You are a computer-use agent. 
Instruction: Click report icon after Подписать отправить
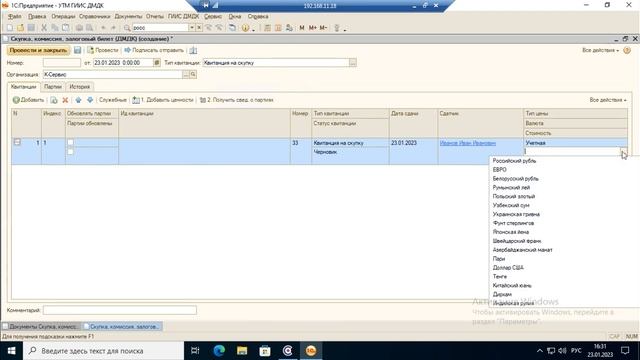193,50
